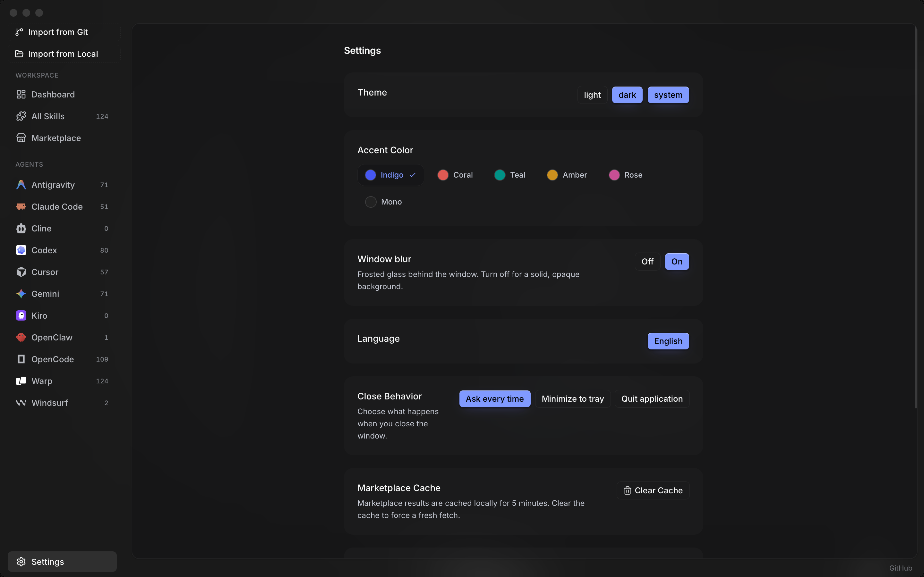
Task: Click the Claude Code agent icon
Action: [21, 206]
